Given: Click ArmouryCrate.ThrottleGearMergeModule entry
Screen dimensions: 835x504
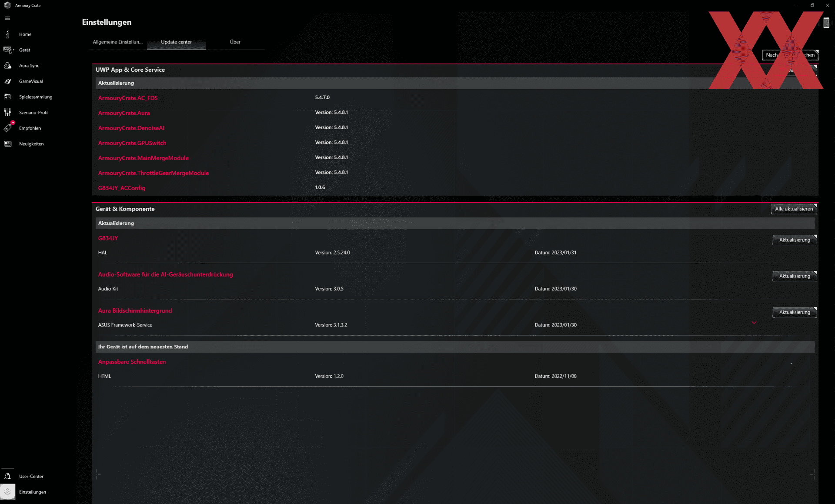Looking at the screenshot, I should [x=154, y=173].
